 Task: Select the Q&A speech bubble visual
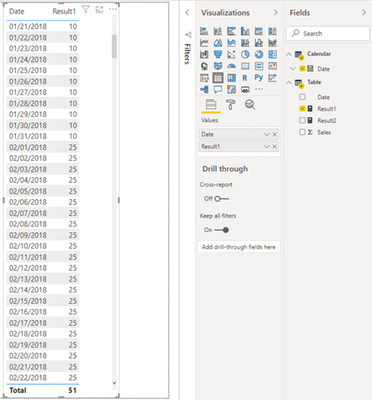pos(218,89)
